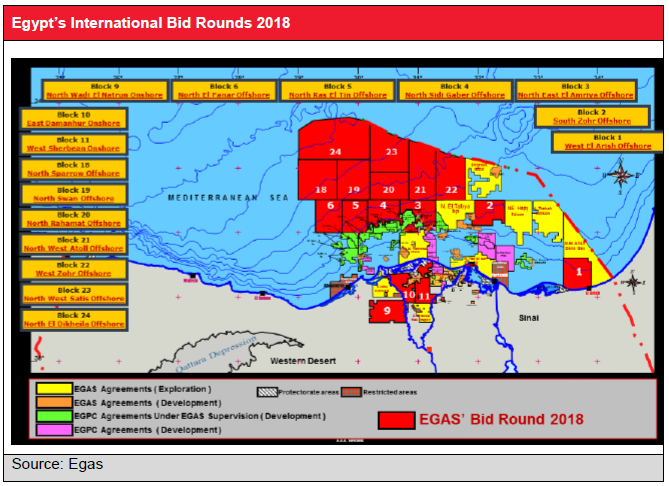Viewport: 669px width, 486px height.
Task: Click the Western Desert map label
Action: coord(298,358)
